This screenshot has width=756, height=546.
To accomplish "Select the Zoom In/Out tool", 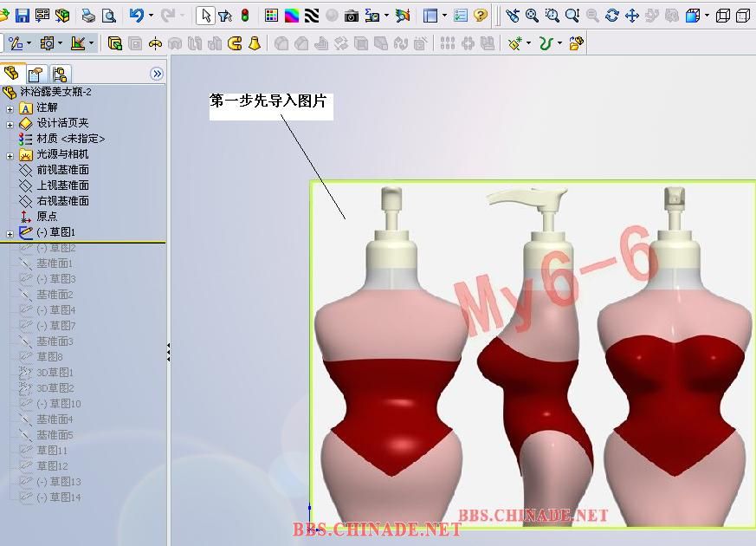I will [x=572, y=16].
